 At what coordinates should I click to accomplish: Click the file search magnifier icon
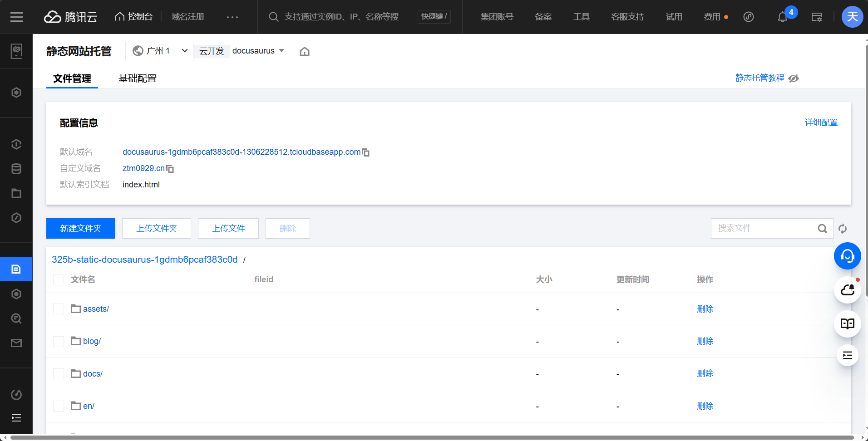pyautogui.click(x=823, y=228)
